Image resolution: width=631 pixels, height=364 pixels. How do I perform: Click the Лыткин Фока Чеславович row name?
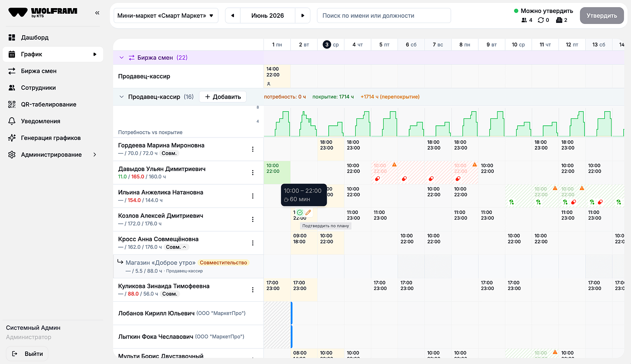(156, 337)
